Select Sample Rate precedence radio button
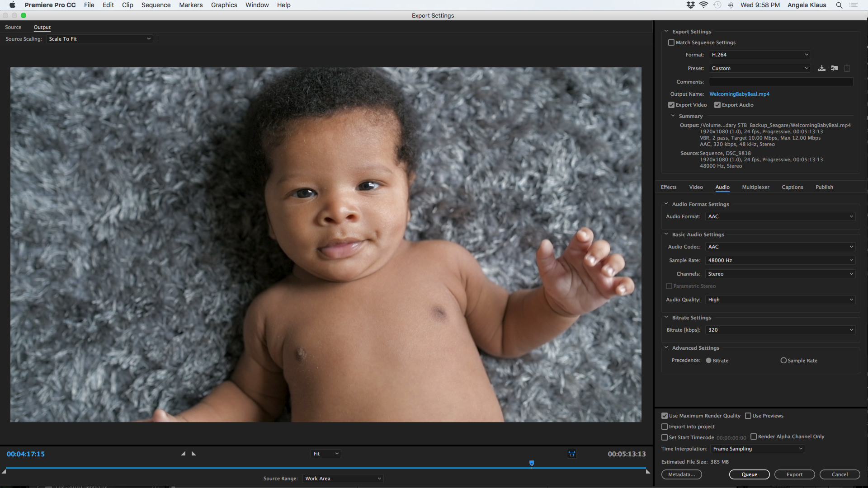The width and height of the screenshot is (868, 488). pyautogui.click(x=783, y=361)
